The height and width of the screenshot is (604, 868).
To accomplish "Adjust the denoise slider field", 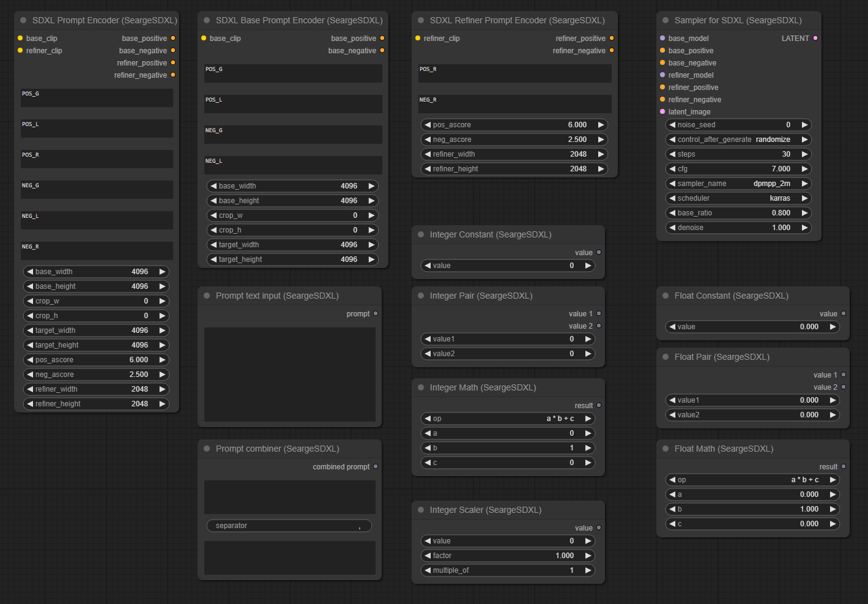I will click(738, 228).
